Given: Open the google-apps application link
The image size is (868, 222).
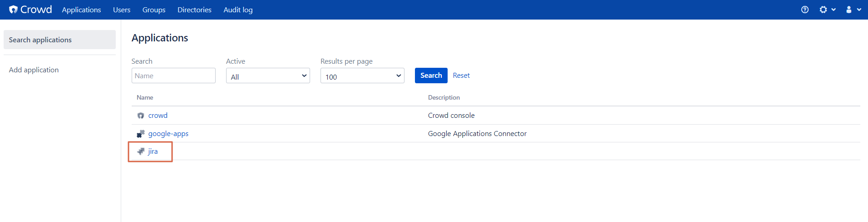Looking at the screenshot, I should tap(168, 134).
